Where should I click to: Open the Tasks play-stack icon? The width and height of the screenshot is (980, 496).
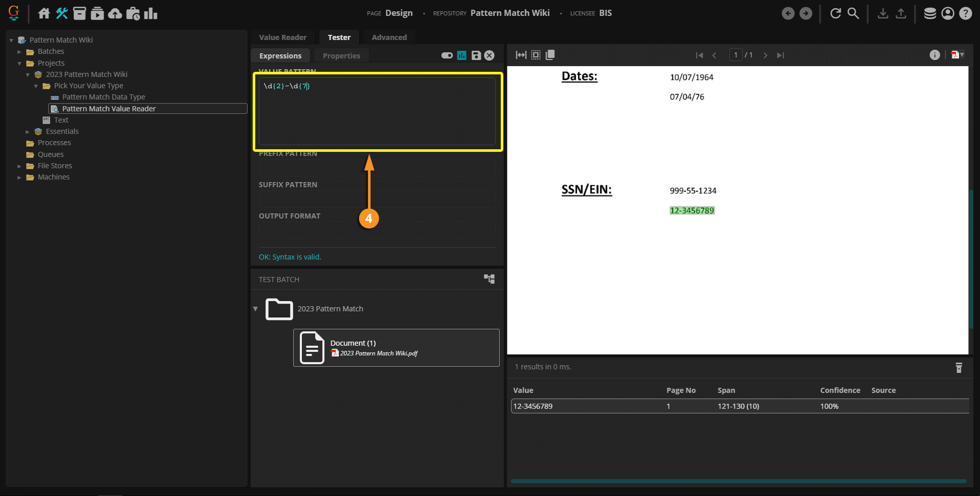coord(97,13)
